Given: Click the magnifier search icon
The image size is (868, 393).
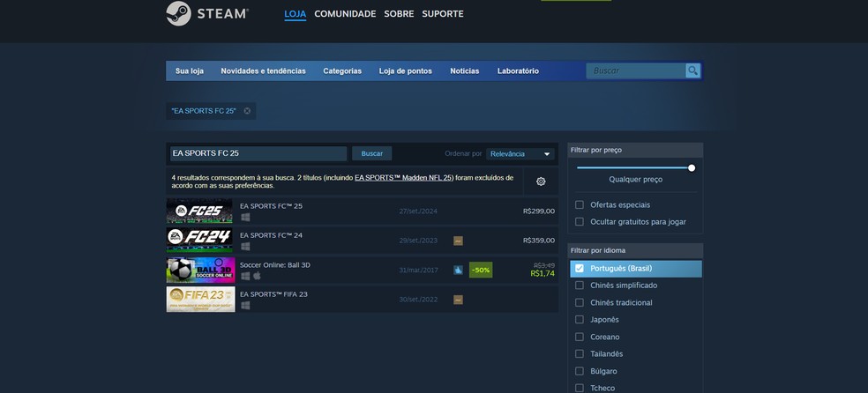Looking at the screenshot, I should tap(692, 70).
